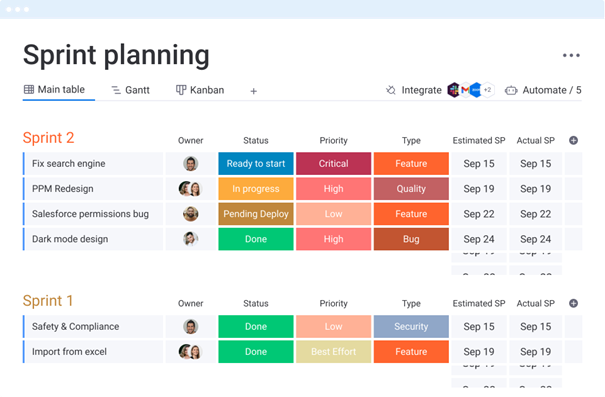Open the Integrate menu

pos(414,90)
